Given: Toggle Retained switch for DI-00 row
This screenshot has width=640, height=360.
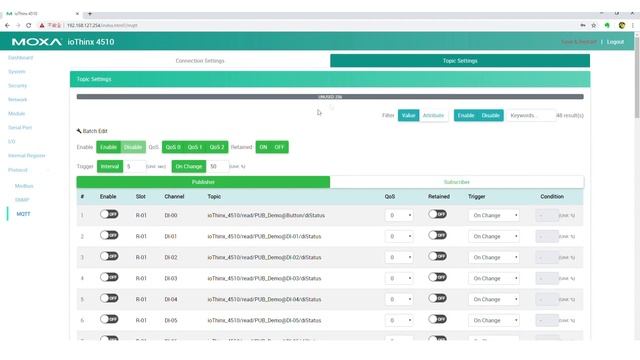Looking at the screenshot, I should (437, 214).
